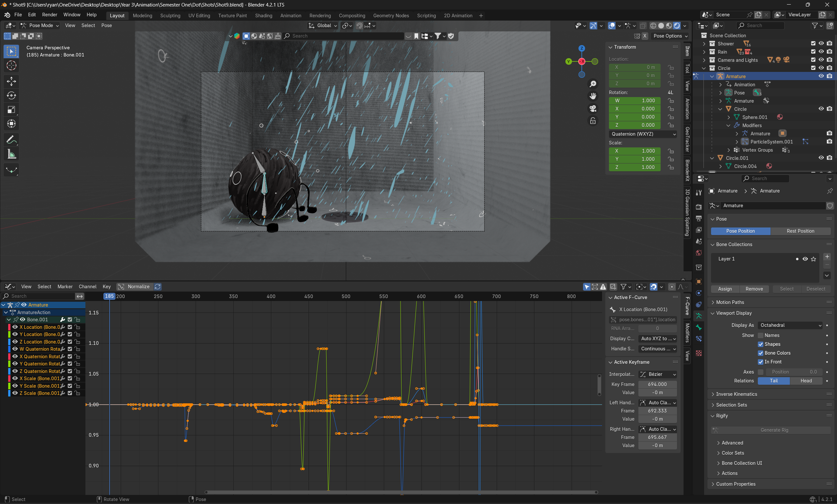Click the Rest Position button
Screen dimensions: 837x504
800,231
